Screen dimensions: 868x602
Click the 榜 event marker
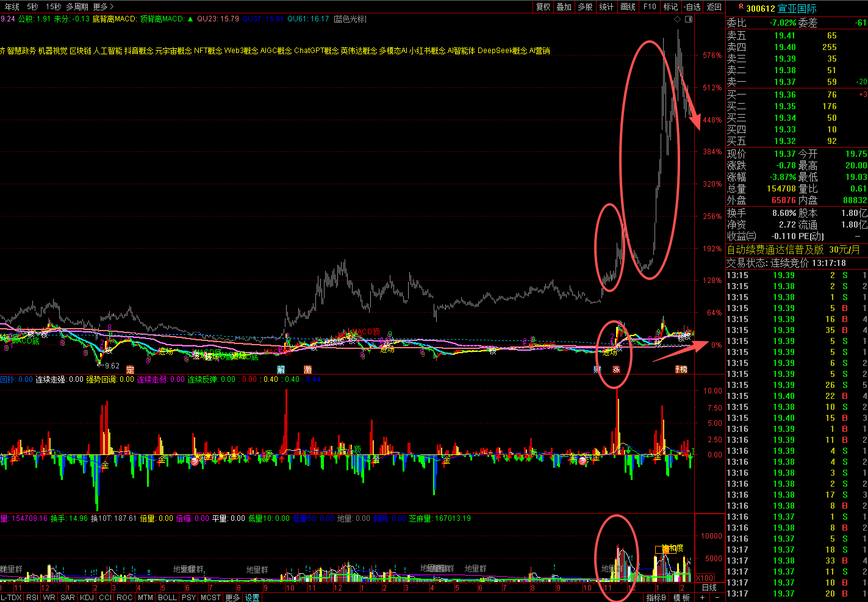683,370
